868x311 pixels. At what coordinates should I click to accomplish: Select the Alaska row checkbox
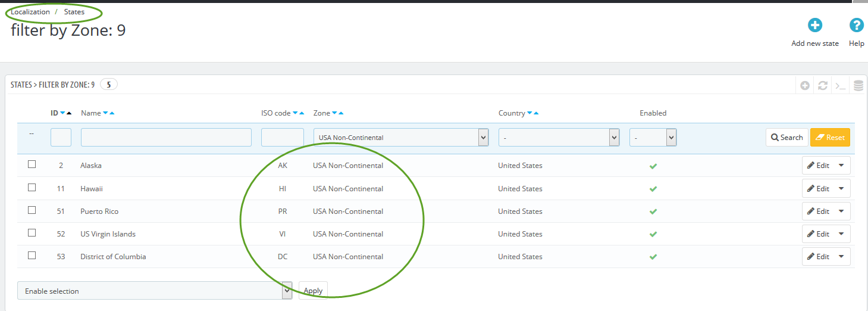tap(32, 164)
